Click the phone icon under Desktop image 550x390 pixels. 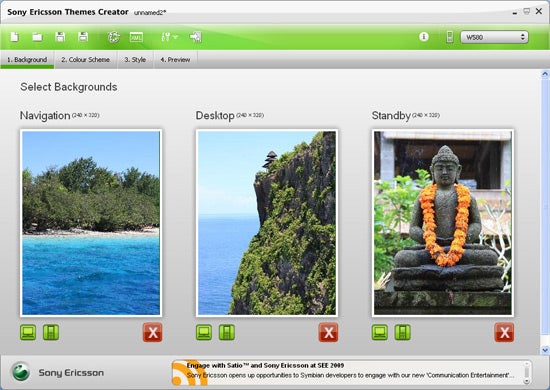[x=227, y=332]
